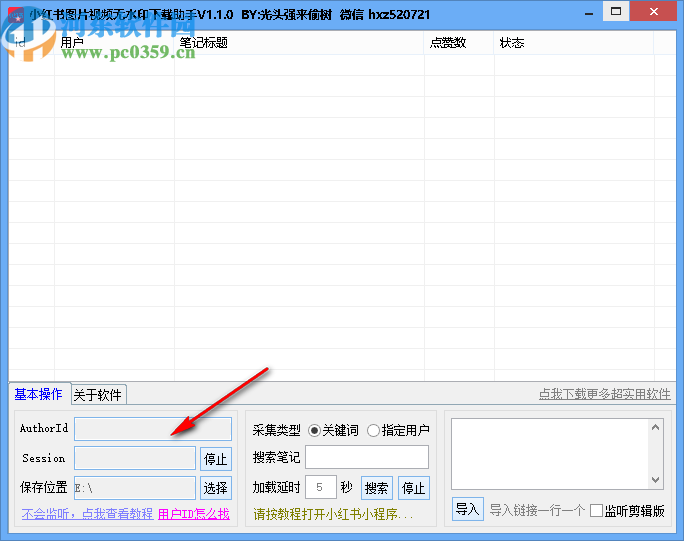Click the 保存位置 path field
The height and width of the screenshot is (541, 684).
point(135,488)
